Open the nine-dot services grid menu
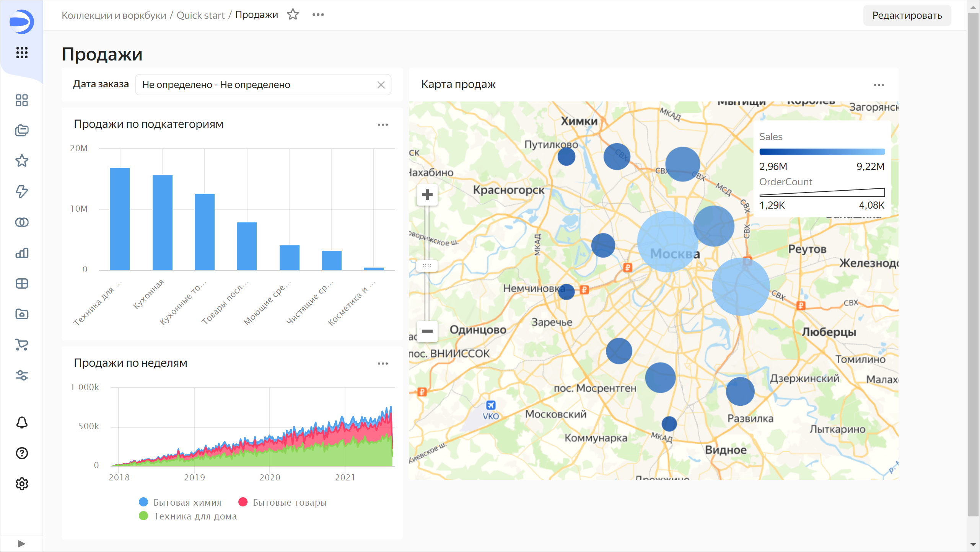980x552 pixels. click(22, 52)
